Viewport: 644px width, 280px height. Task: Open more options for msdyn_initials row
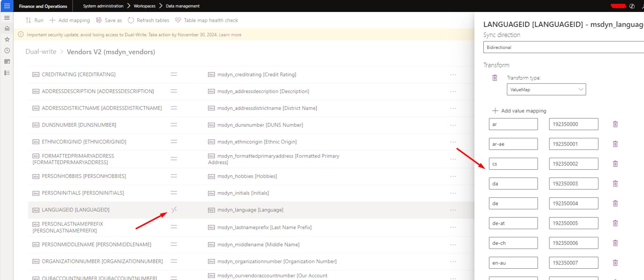click(453, 193)
